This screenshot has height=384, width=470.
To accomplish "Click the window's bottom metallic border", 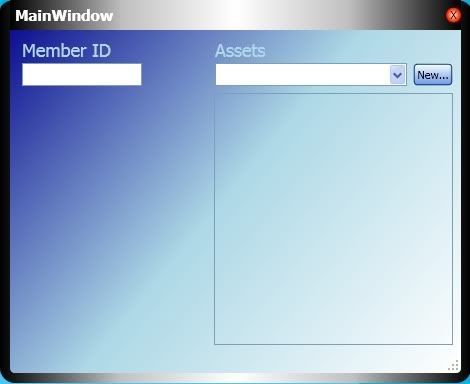I will click(x=235, y=378).
